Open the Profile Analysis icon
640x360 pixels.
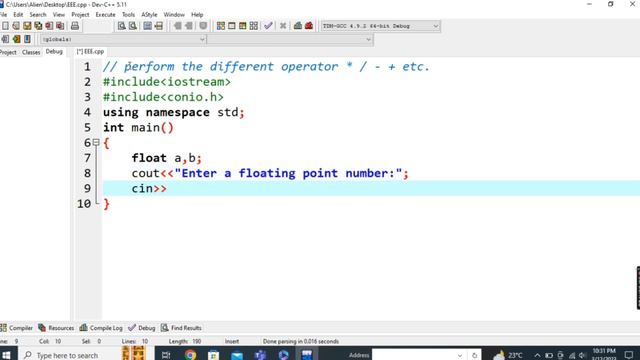(298, 26)
